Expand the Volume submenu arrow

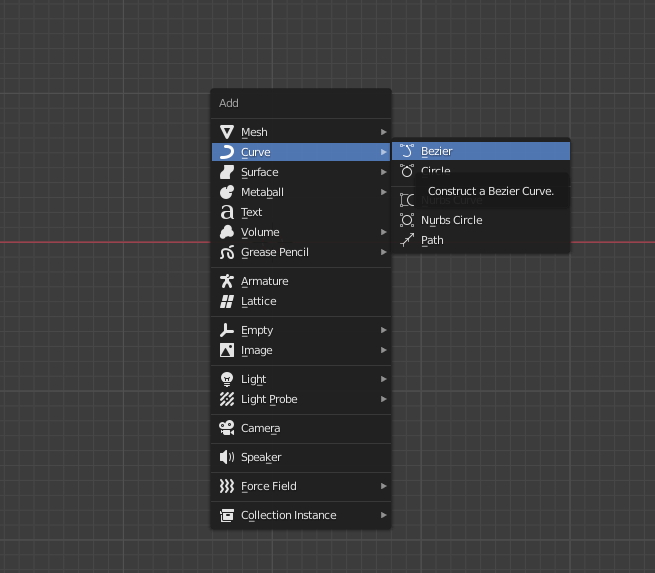click(x=383, y=232)
